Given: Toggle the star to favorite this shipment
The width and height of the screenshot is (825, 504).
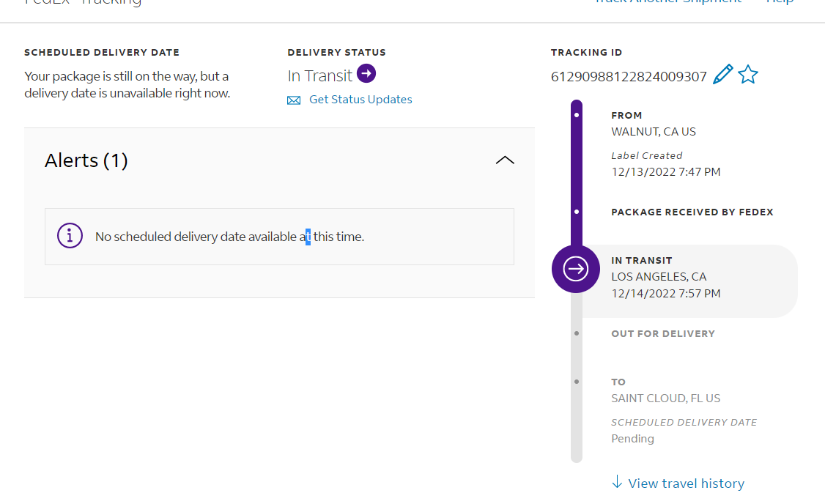Looking at the screenshot, I should 747,75.
